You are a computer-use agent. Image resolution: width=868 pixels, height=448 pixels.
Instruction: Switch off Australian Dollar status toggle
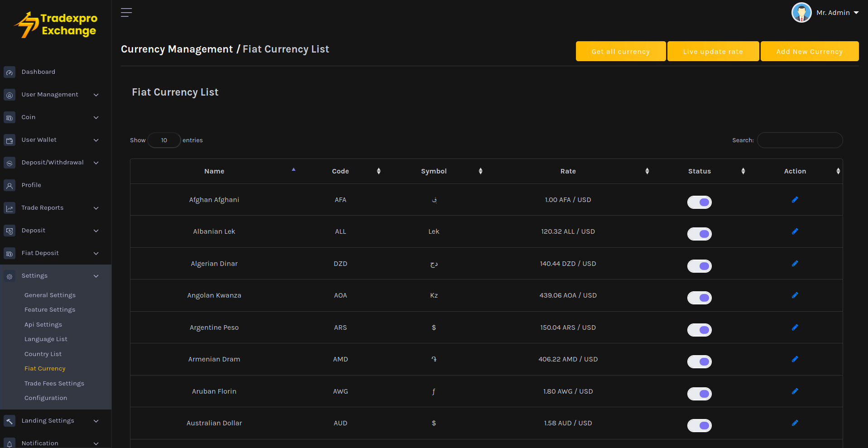pos(699,425)
